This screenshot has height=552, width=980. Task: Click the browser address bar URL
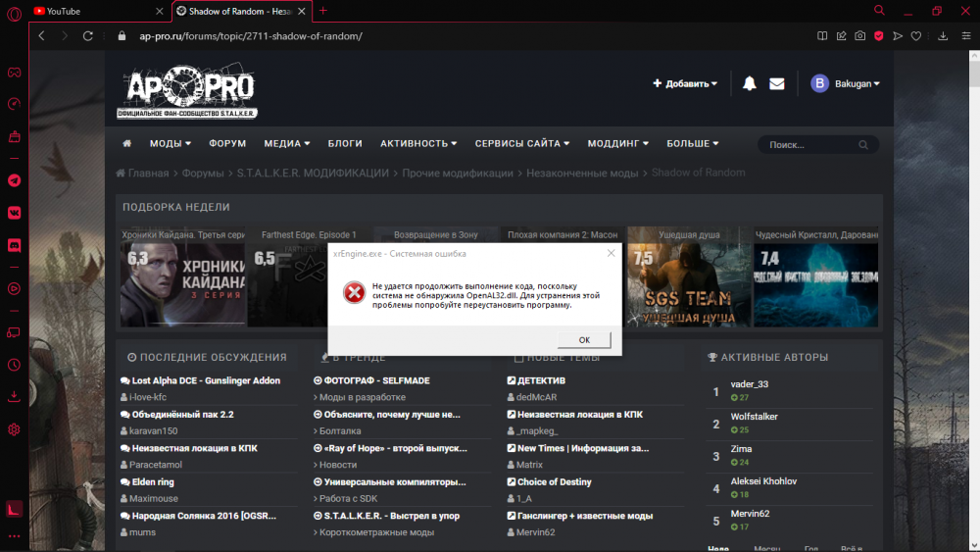(251, 36)
